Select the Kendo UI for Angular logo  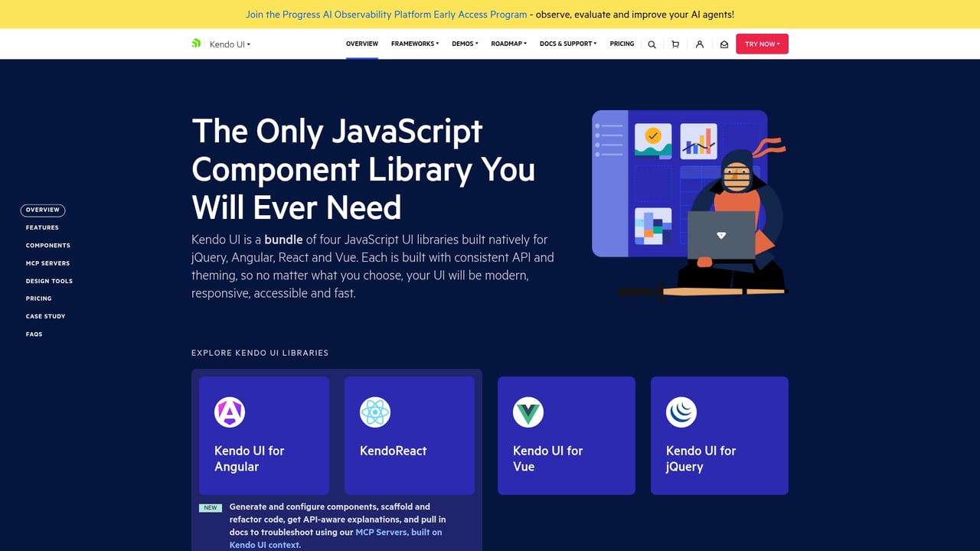click(x=229, y=411)
